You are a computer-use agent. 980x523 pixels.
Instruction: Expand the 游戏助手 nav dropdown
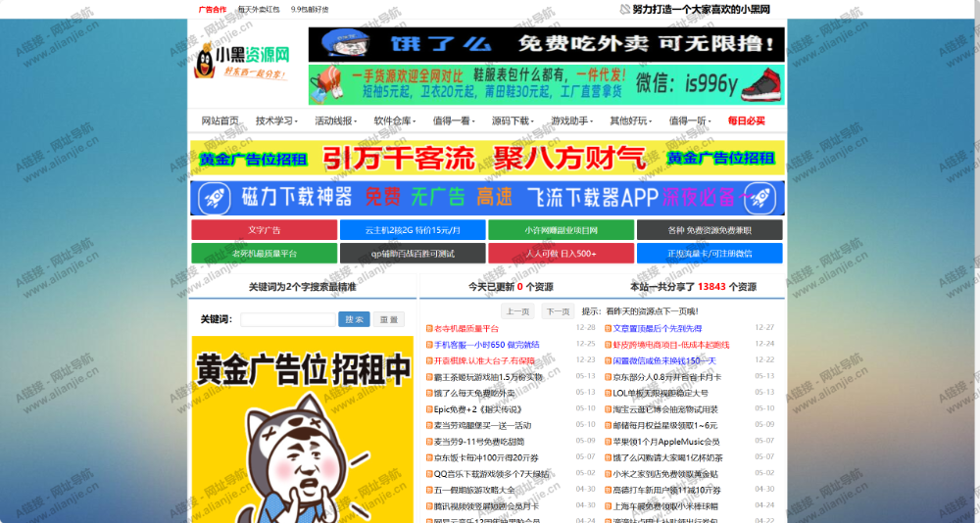tap(572, 121)
